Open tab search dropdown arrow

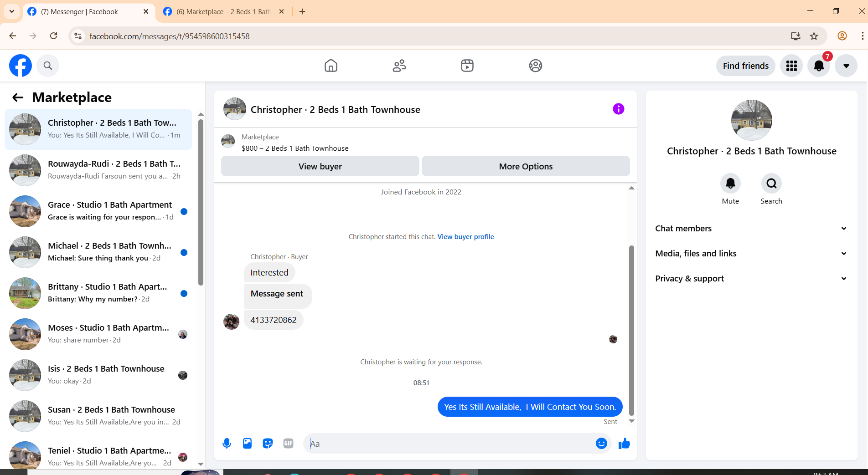pos(12,11)
